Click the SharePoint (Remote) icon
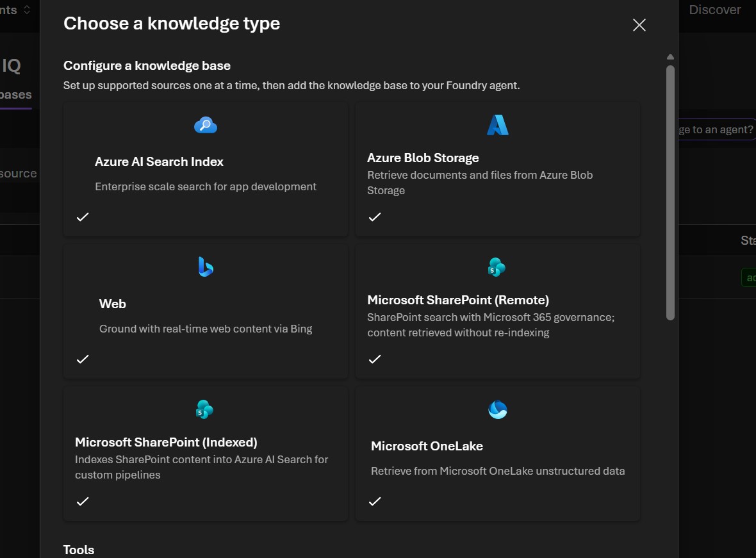Screen dimensions: 756x558 (497, 267)
